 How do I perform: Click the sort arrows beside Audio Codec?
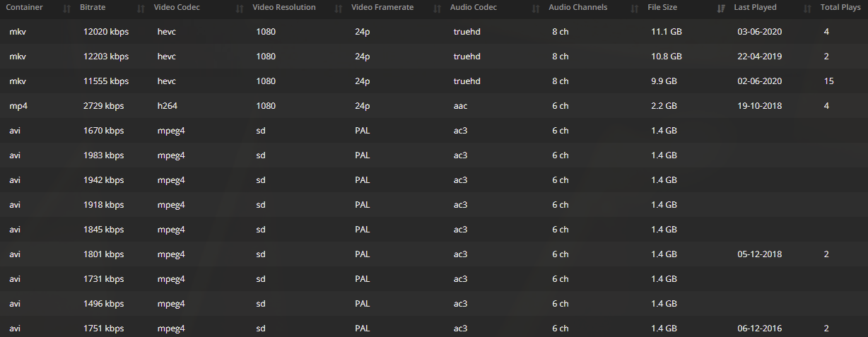coord(536,8)
